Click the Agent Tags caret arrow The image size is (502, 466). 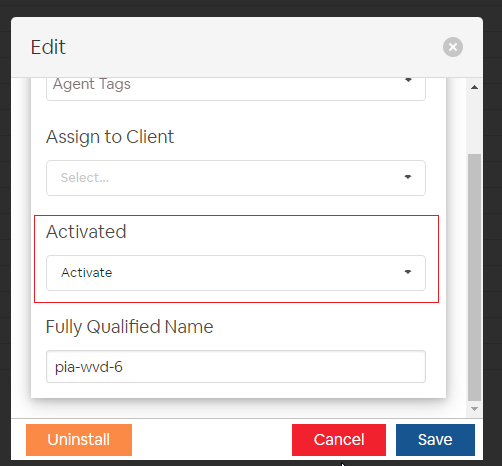pos(408,80)
